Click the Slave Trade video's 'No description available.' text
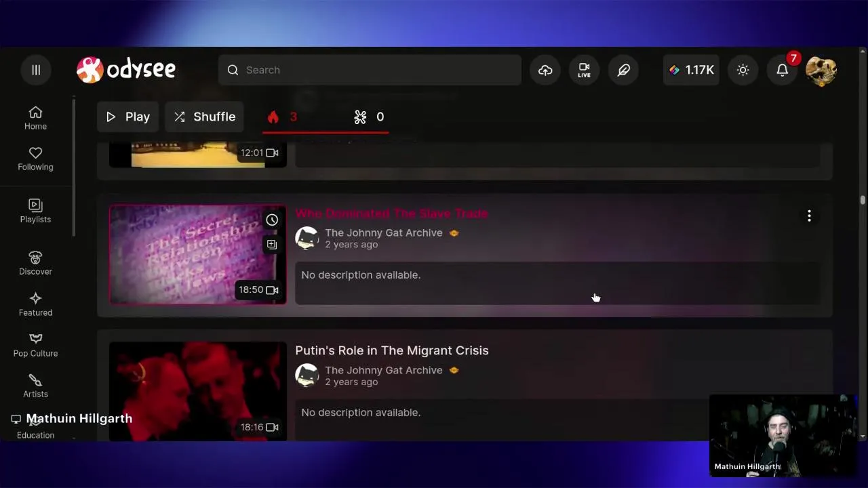Image resolution: width=868 pixels, height=488 pixels. pos(361,274)
